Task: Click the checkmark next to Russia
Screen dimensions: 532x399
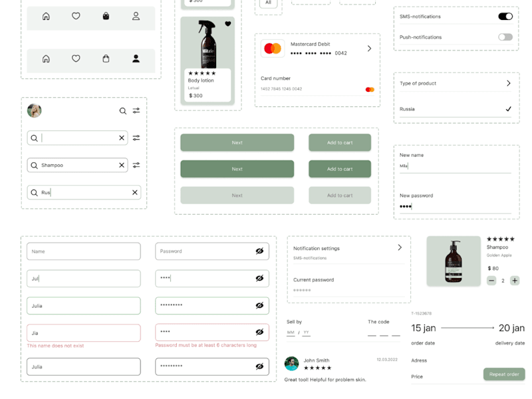Action: pyautogui.click(x=508, y=109)
